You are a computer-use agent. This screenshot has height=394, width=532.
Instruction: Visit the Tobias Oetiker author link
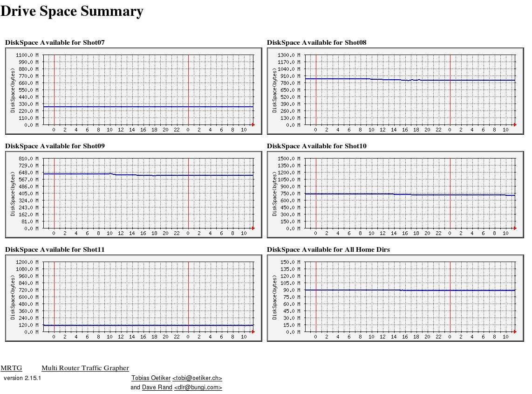coord(151,378)
